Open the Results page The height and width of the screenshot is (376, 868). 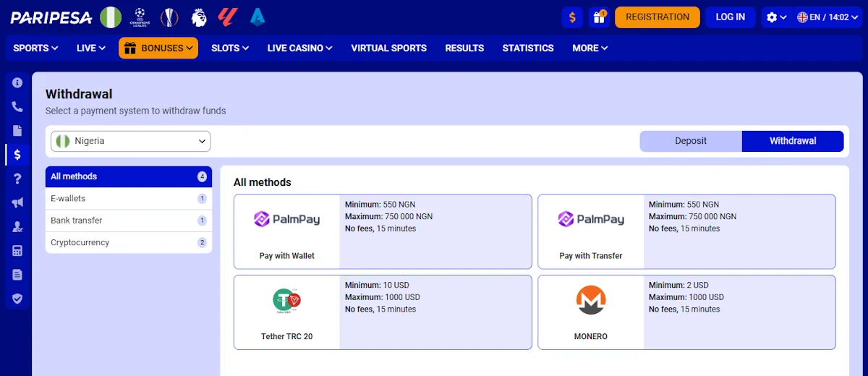(x=464, y=48)
